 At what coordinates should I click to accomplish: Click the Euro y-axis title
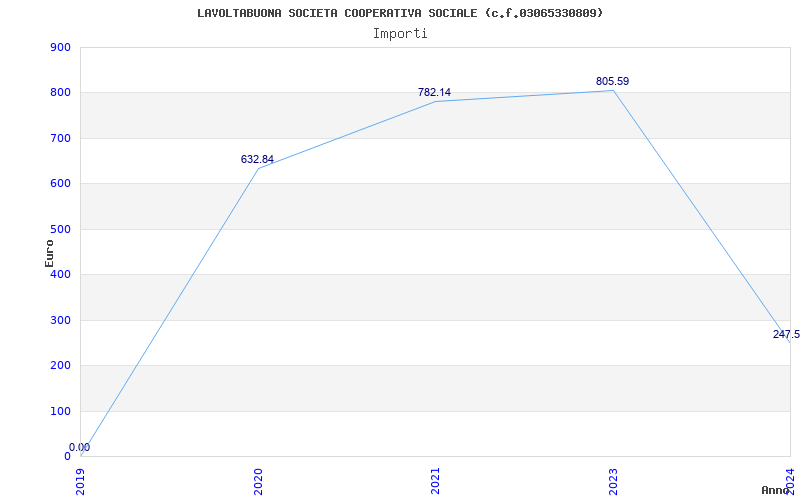tap(49, 253)
